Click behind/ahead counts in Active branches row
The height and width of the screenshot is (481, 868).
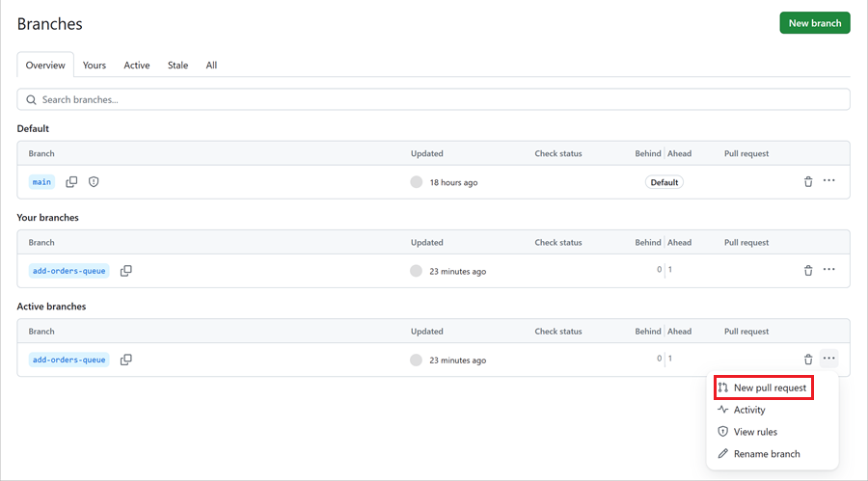pyautogui.click(x=665, y=359)
